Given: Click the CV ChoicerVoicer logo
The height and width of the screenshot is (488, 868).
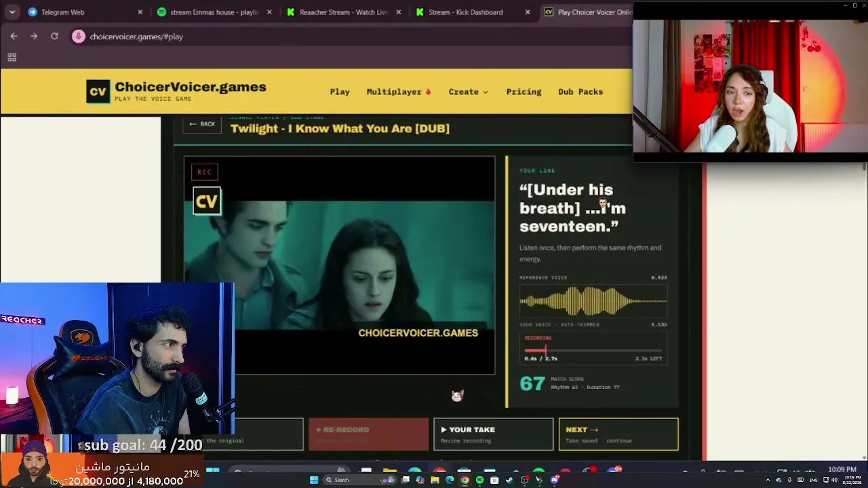Looking at the screenshot, I should tap(98, 91).
